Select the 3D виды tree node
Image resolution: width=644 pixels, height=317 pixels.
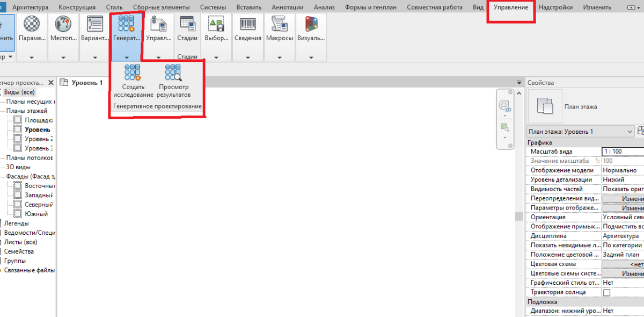pyautogui.click(x=18, y=167)
